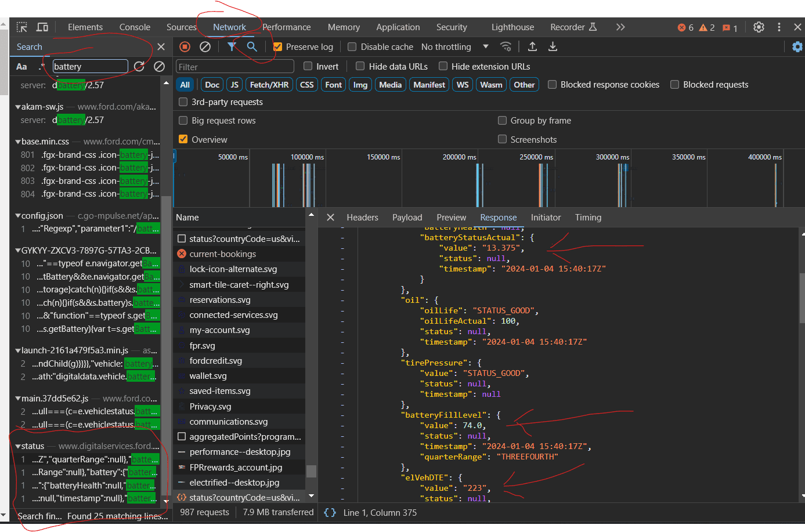Screen dimensions: 805x532
Task: Switch to the Console tab
Action: point(135,27)
